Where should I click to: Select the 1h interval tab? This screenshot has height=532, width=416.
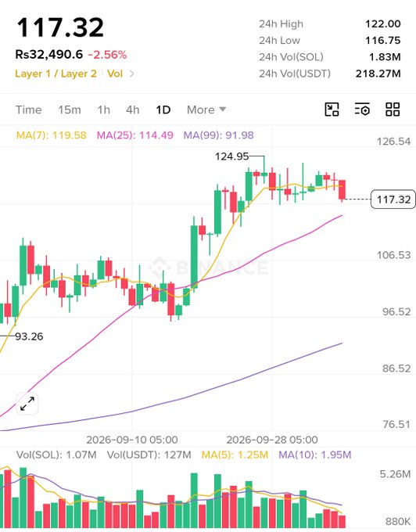(x=103, y=110)
